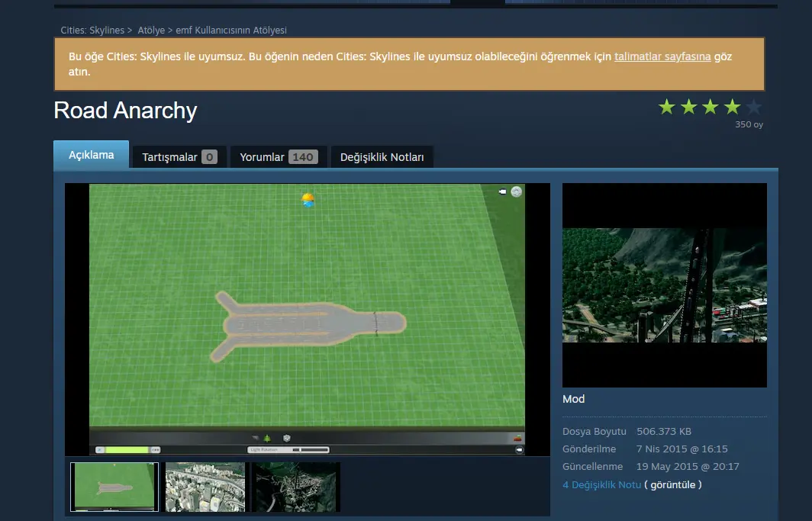Click the Mod category label

(573, 399)
